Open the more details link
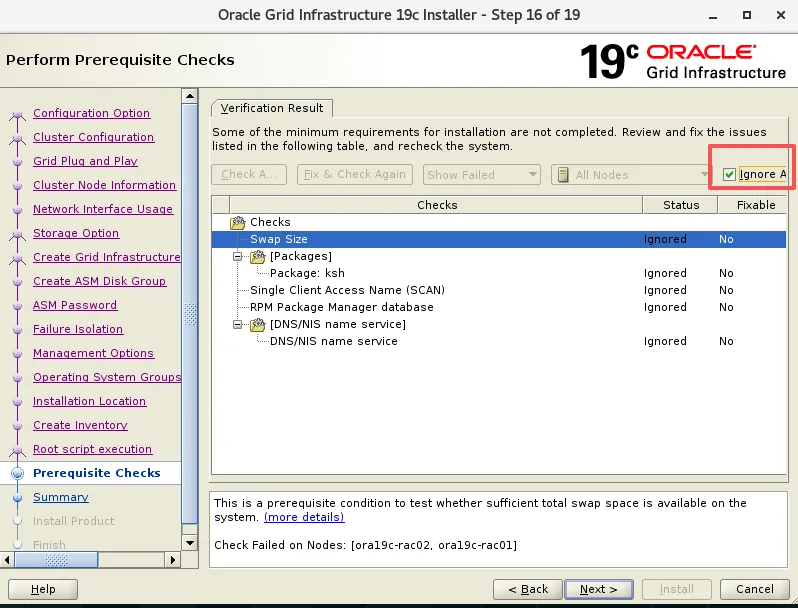This screenshot has width=798, height=608. click(x=304, y=517)
